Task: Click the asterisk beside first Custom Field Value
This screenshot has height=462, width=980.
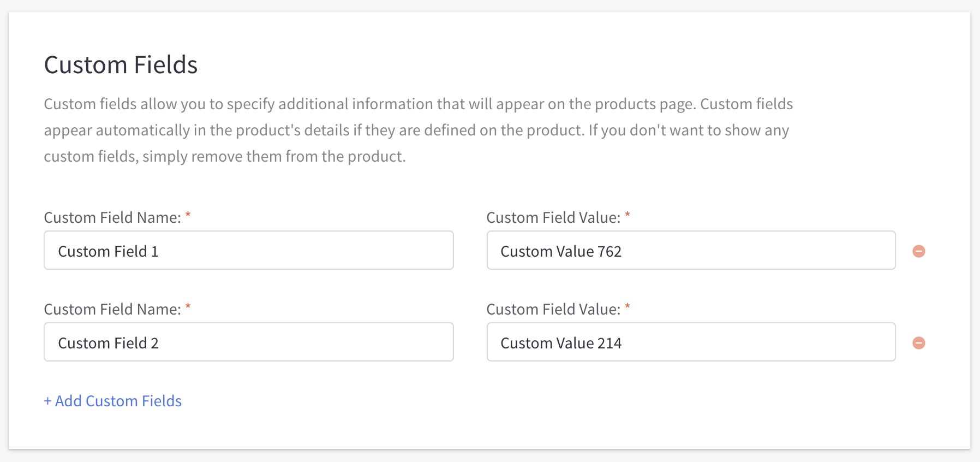Action: 628,215
